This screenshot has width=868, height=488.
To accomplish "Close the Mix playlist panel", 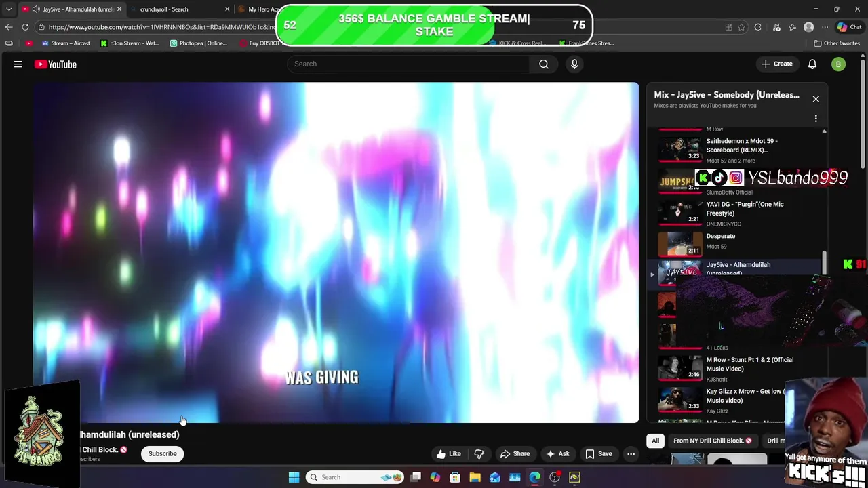I will click(816, 99).
